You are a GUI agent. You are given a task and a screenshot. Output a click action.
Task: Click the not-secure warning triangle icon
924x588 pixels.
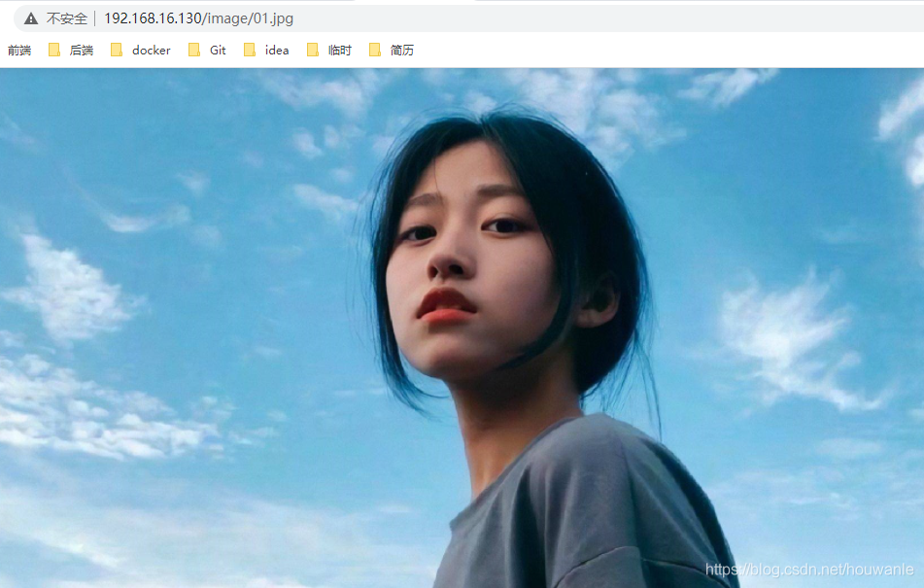tap(31, 18)
